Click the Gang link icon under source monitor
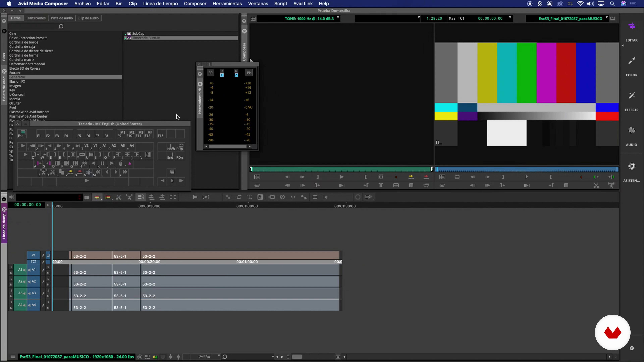The image size is (644, 362). click(x=257, y=185)
